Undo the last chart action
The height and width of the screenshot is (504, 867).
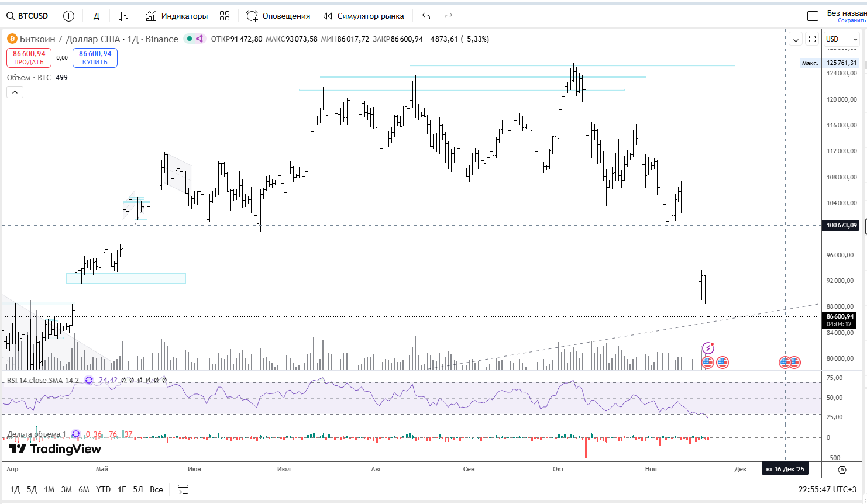pyautogui.click(x=425, y=16)
